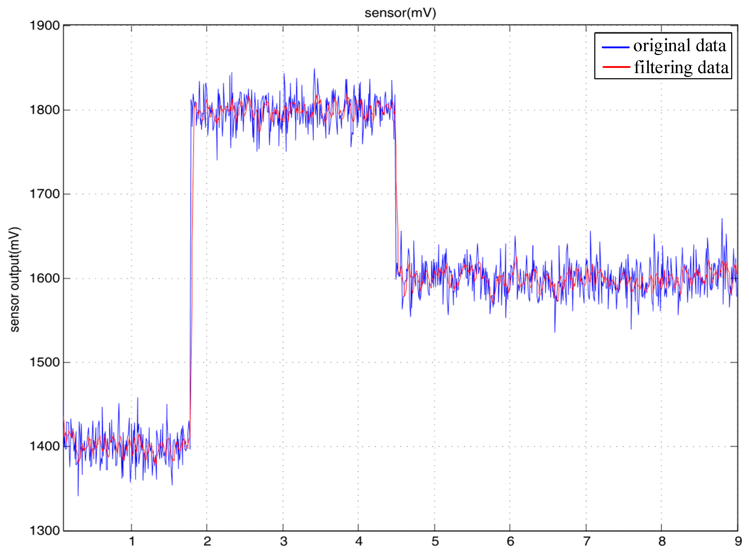
Task: Click x-axis tick label 6
Action: (x=510, y=541)
